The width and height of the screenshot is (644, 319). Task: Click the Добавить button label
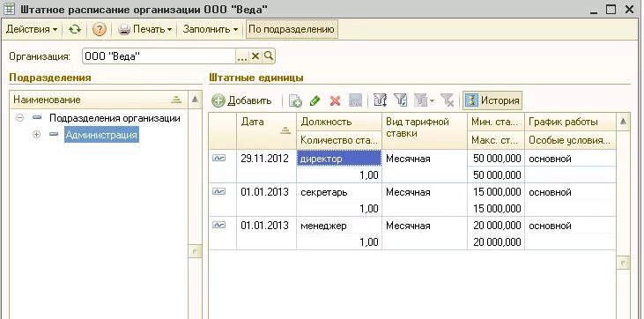pyautogui.click(x=249, y=100)
